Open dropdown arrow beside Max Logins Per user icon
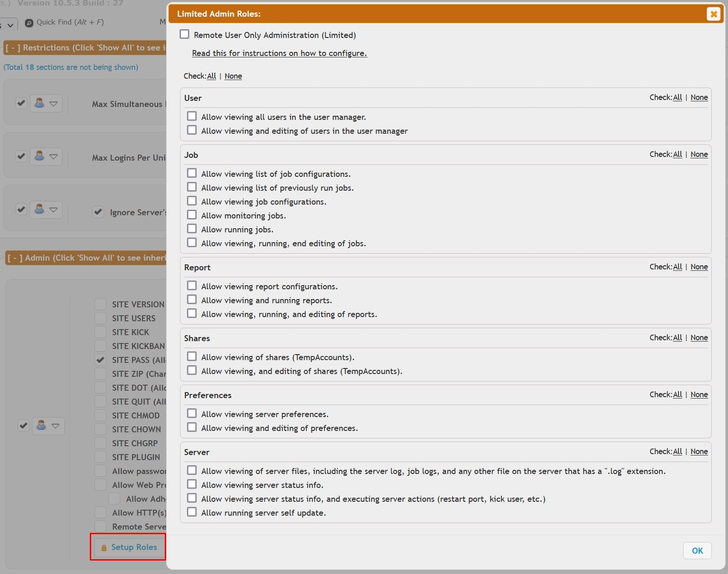 point(54,156)
